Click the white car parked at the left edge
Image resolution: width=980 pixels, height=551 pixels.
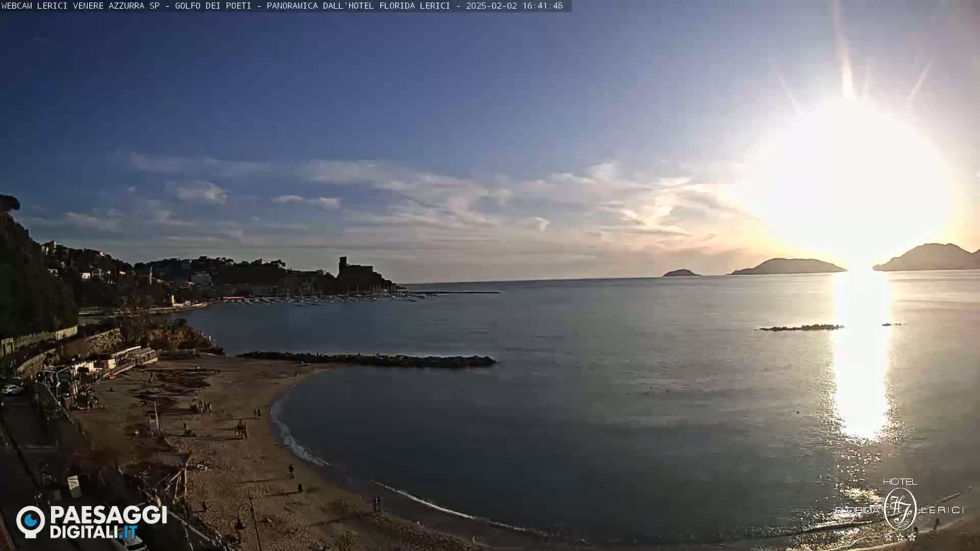coord(11,390)
